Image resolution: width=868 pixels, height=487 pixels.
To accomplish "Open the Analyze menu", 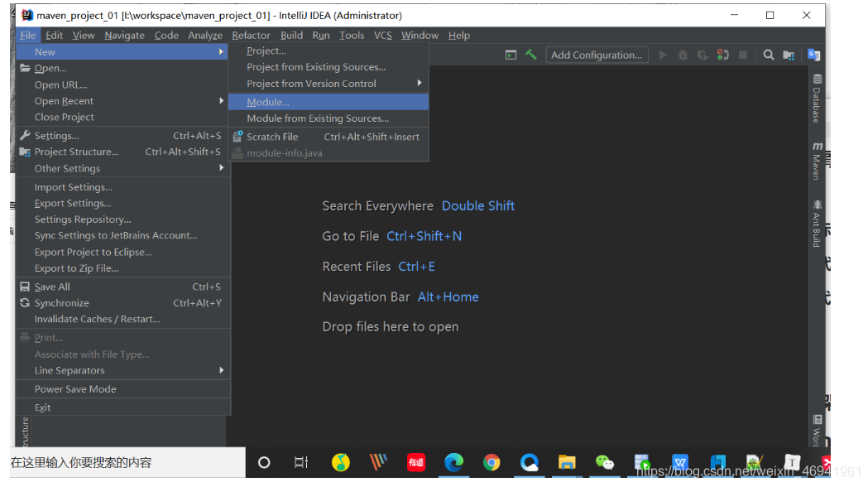I will coord(205,35).
